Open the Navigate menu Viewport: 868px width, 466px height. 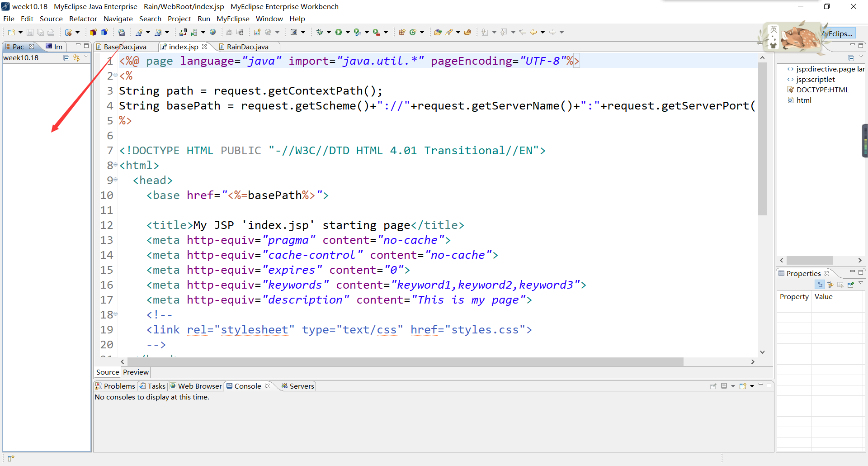click(118, 19)
